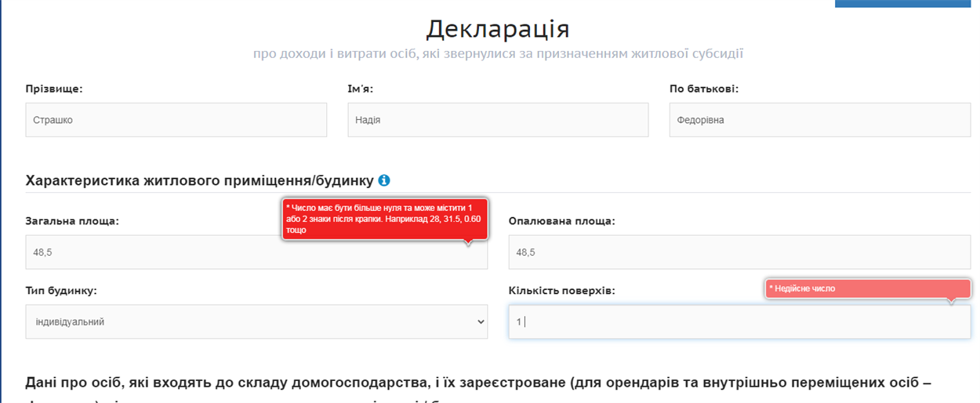Click the Ім'я label
Screen dimensions: 980x403
coord(360,89)
